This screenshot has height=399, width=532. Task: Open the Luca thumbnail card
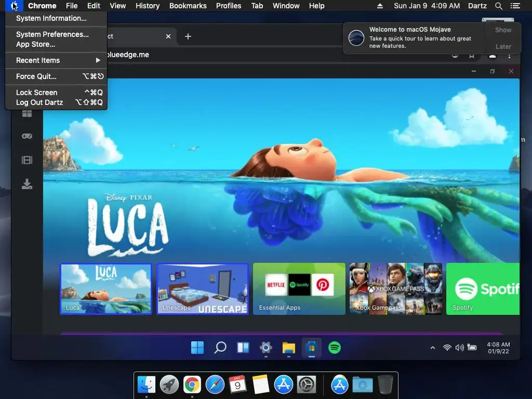tap(106, 289)
